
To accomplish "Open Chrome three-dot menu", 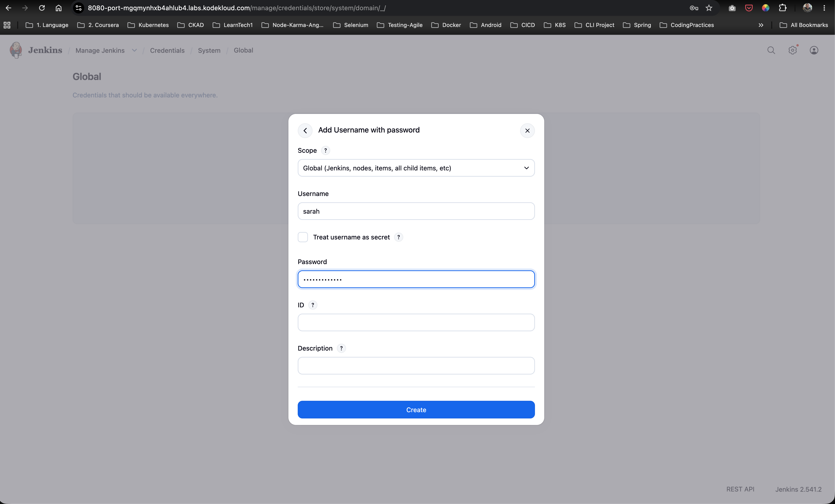I will point(824,8).
